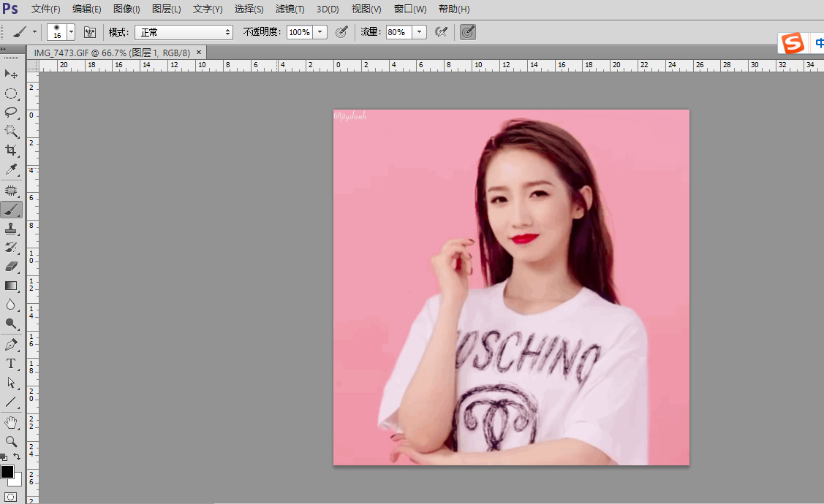This screenshot has height=504, width=824.
Task: Click the black foreground color swatch
Action: click(x=7, y=472)
